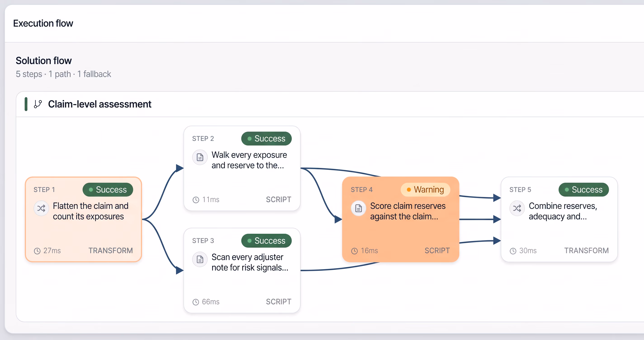Select the Step 5 Success status badge
The image size is (644, 340).
[x=583, y=189]
